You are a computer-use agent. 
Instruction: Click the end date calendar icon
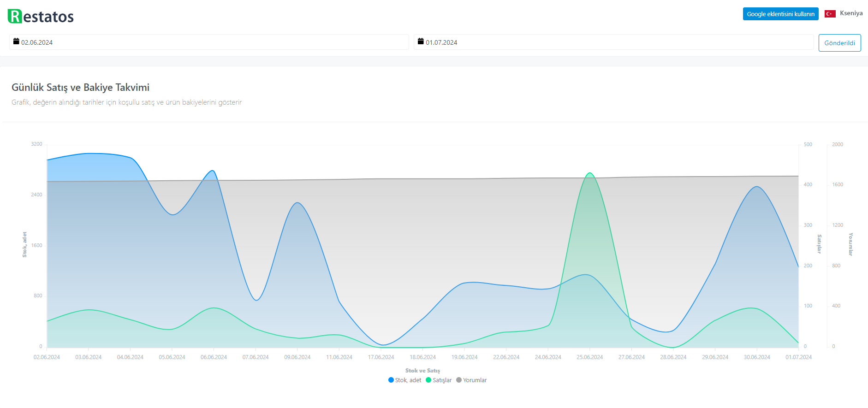tap(421, 41)
